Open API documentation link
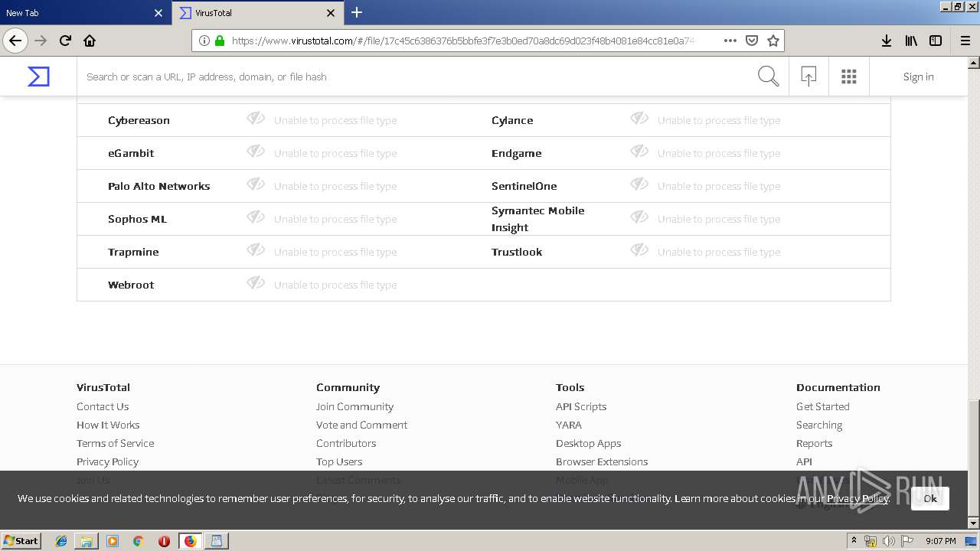Image resolution: width=980 pixels, height=551 pixels. [804, 461]
